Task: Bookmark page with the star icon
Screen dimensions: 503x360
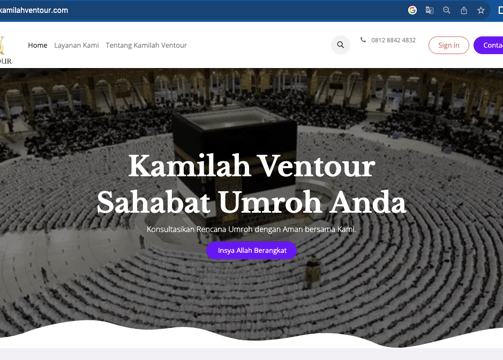Action: 481,11
